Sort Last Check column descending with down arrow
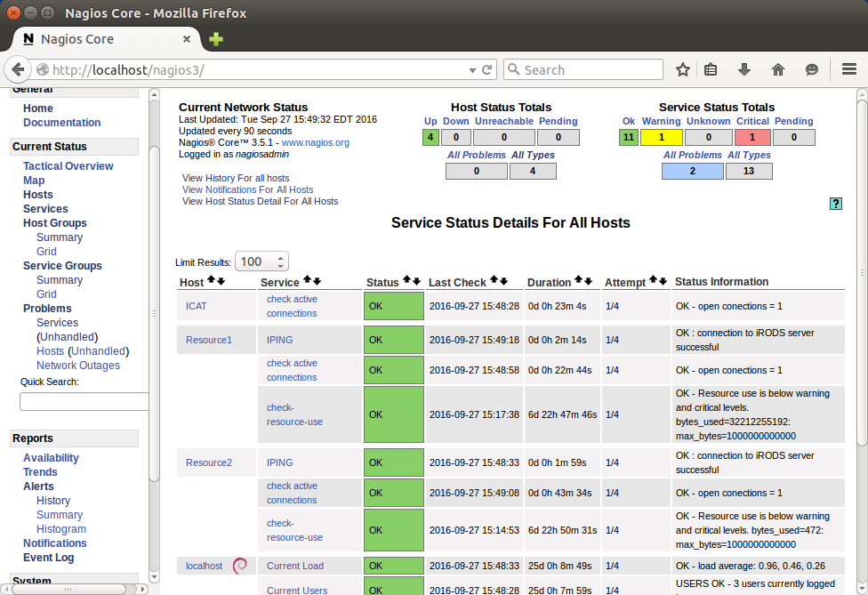868x595 pixels. click(x=503, y=281)
